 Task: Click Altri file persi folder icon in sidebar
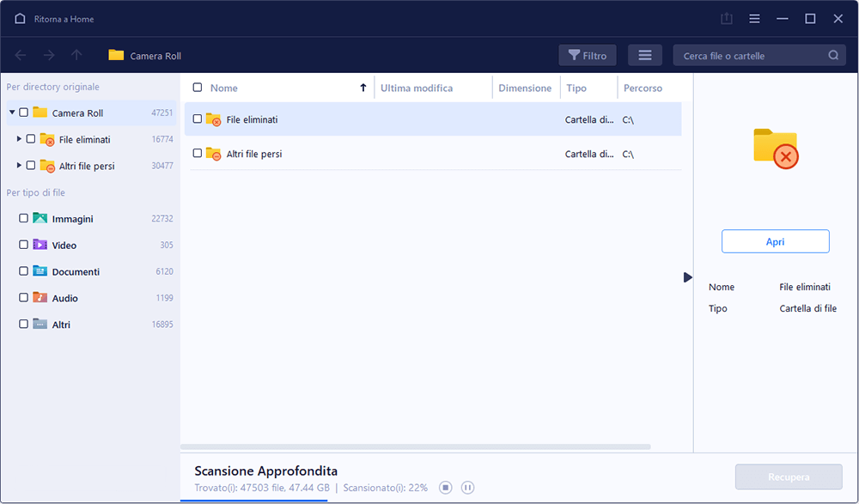47,166
